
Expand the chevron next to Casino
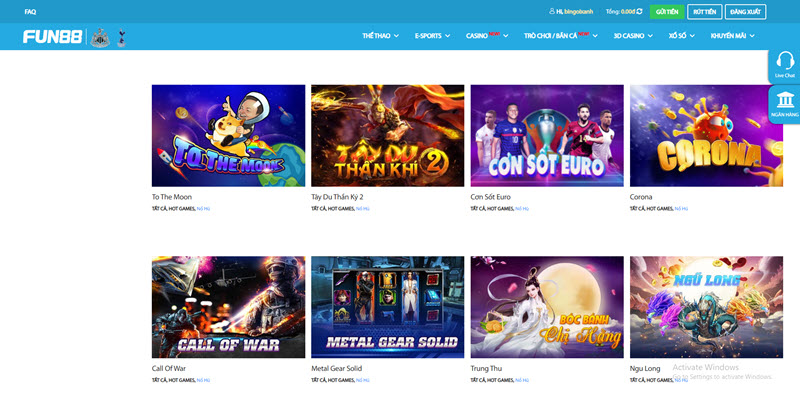pyautogui.click(x=506, y=36)
